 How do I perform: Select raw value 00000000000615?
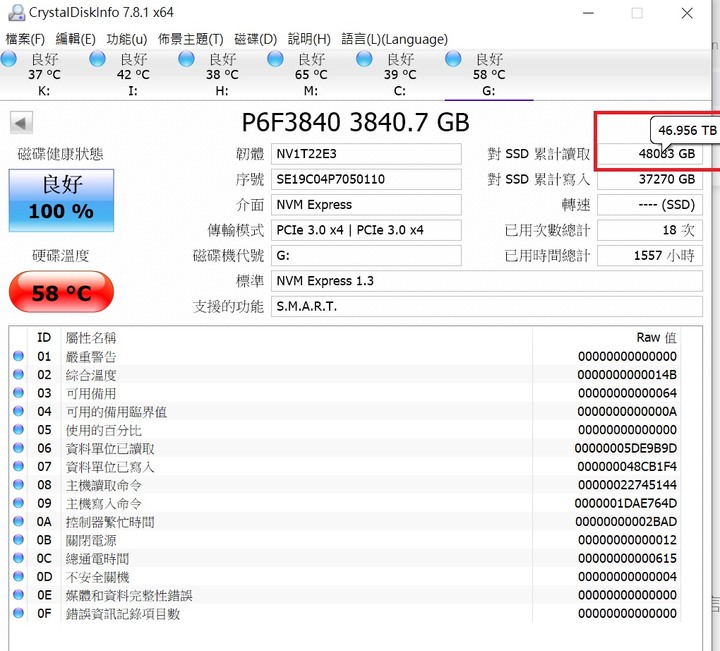pos(627,559)
